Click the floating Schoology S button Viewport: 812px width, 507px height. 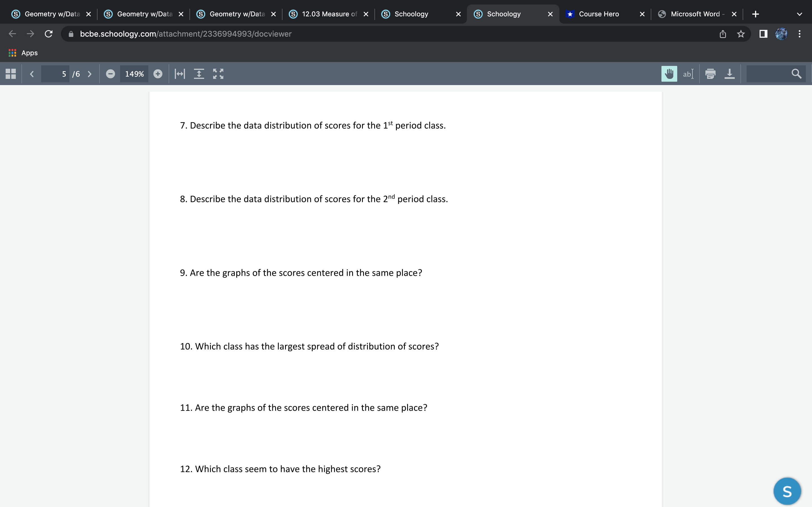(x=787, y=491)
